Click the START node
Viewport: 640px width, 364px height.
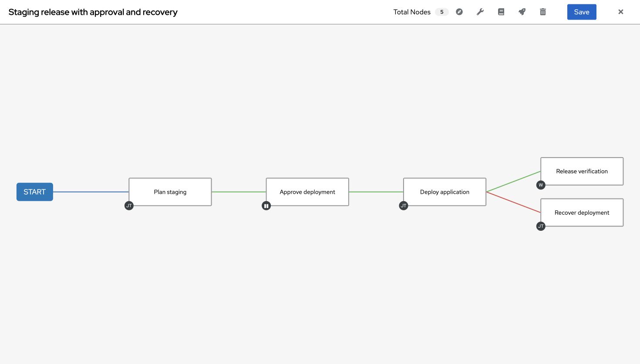[35, 192]
